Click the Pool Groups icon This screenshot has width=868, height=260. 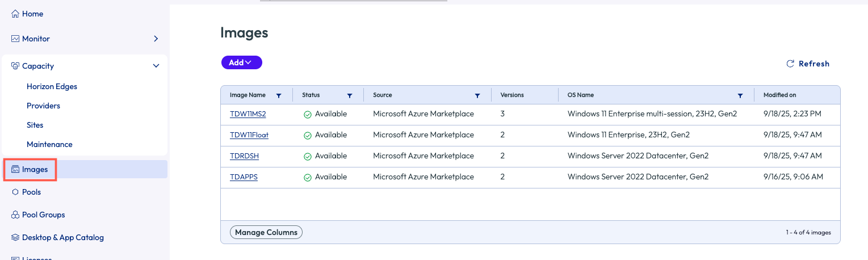click(15, 215)
